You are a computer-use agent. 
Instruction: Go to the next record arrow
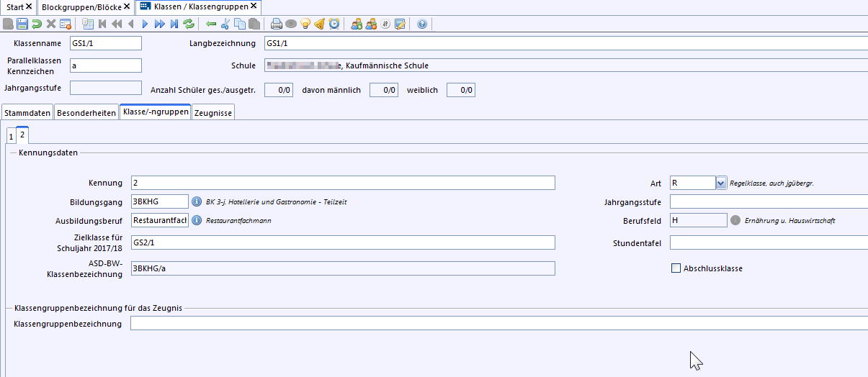coord(145,24)
